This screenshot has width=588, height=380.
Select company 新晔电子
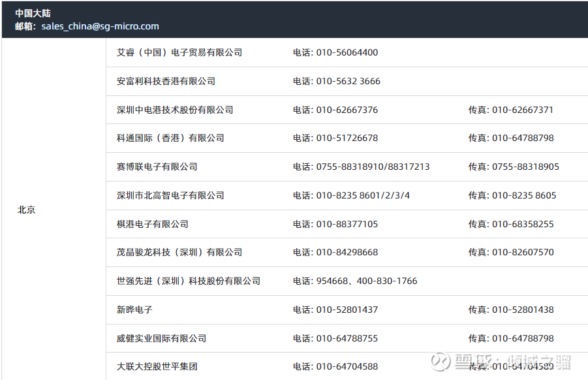pos(134,309)
